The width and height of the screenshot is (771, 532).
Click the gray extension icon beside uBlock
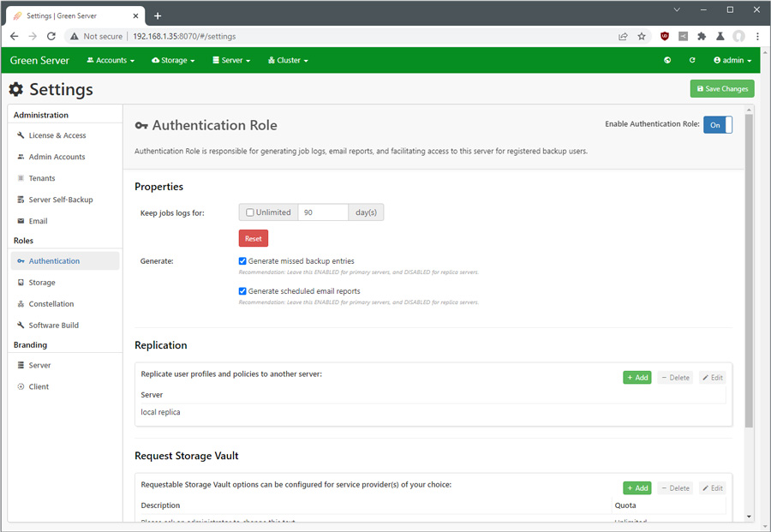pos(683,36)
